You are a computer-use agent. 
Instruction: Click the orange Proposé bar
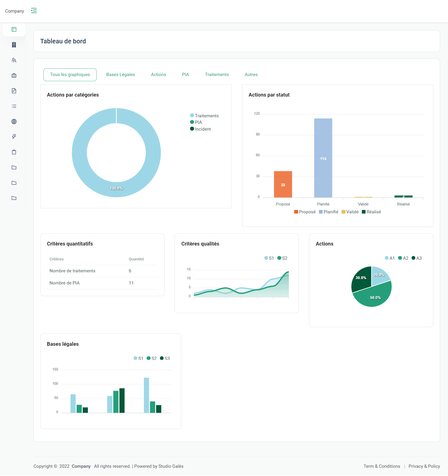point(283,184)
